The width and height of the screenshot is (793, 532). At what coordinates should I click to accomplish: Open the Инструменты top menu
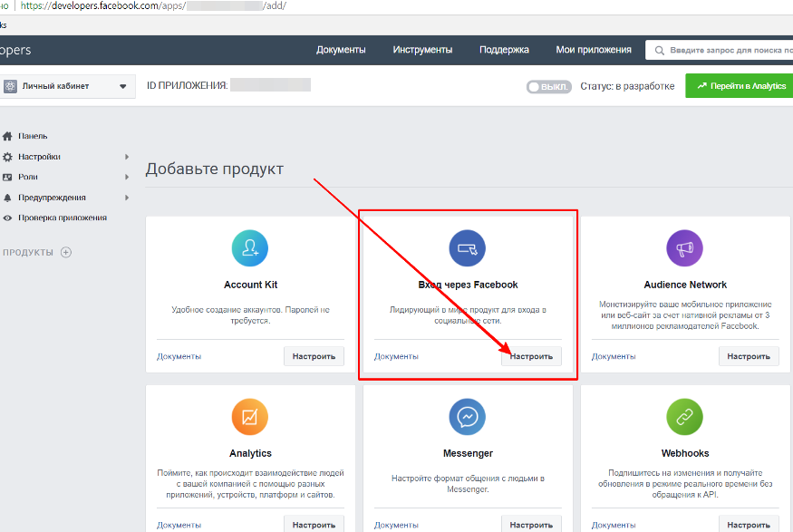pos(423,50)
